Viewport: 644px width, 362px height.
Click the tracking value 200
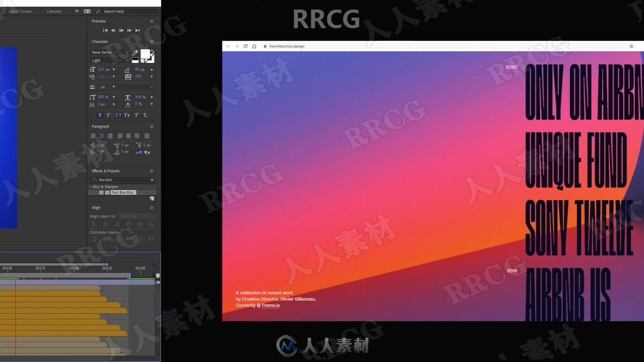click(138, 76)
